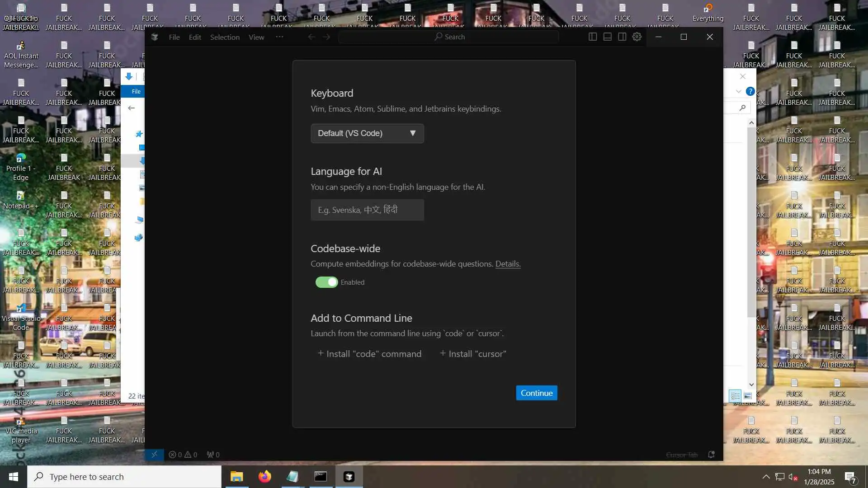868x488 pixels.
Task: Open the File menu
Action: 174,37
